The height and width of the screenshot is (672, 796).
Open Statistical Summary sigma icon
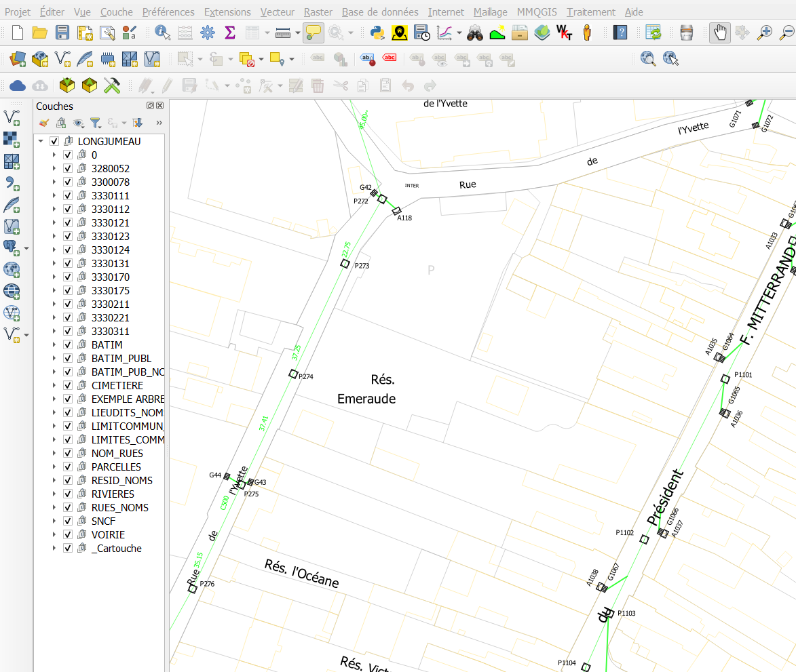point(230,33)
